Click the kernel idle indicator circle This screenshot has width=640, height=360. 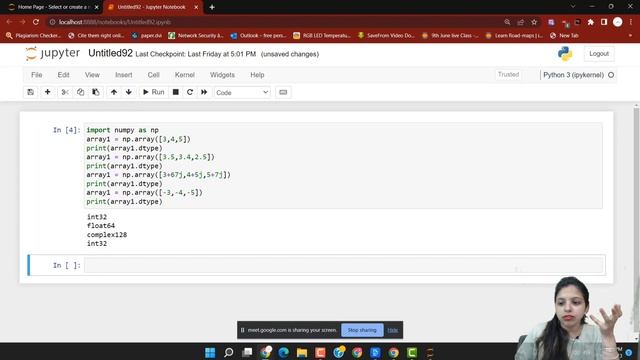(611, 75)
